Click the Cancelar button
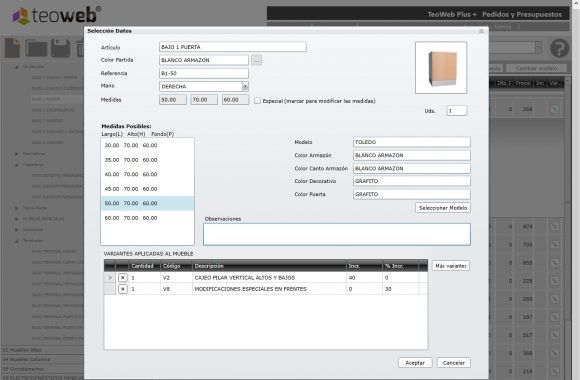Image resolution: width=580 pixels, height=380 pixels. [453, 363]
